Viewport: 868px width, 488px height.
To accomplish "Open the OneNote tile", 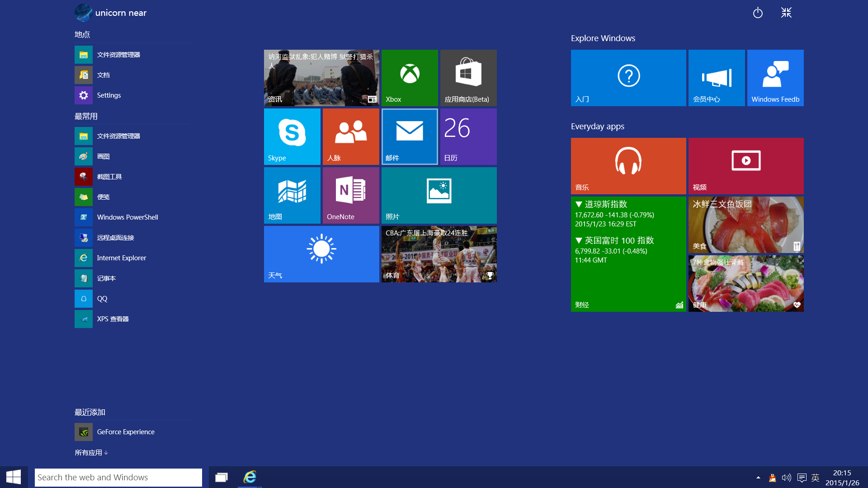I will point(351,195).
